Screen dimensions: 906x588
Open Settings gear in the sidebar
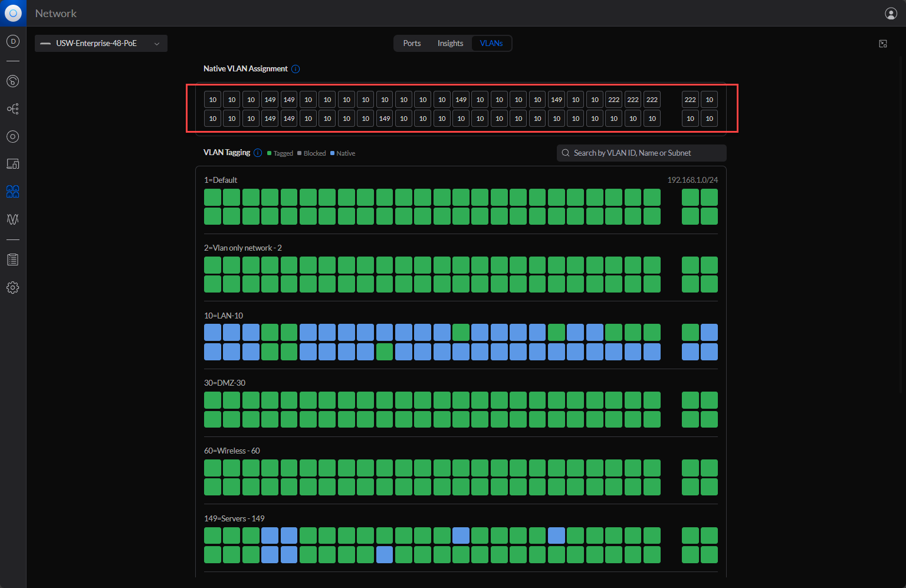[x=13, y=288]
